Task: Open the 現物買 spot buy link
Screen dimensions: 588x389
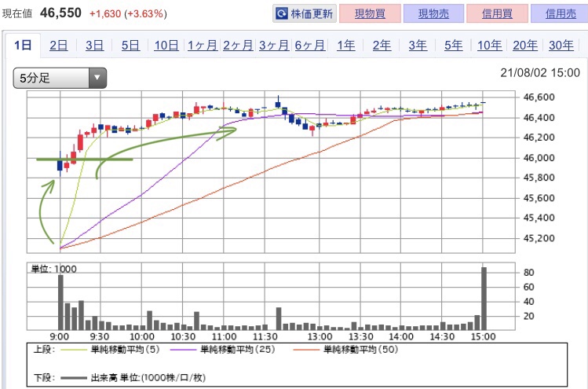Action: (x=370, y=14)
